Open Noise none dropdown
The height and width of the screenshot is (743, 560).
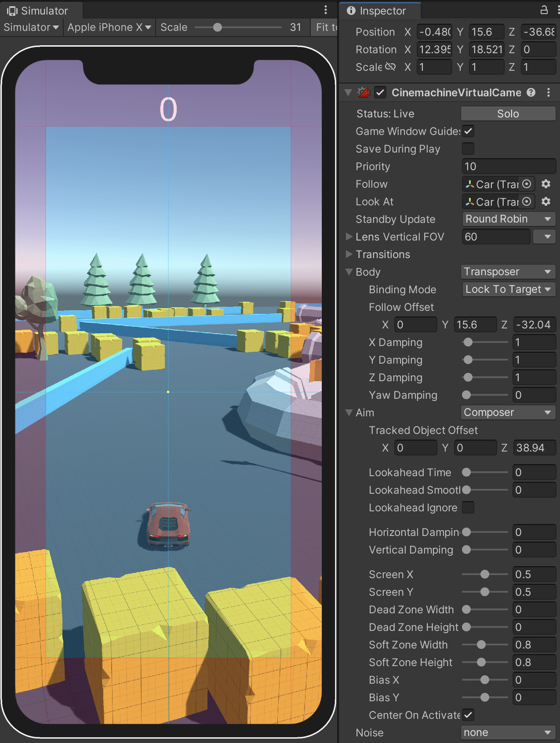click(508, 732)
